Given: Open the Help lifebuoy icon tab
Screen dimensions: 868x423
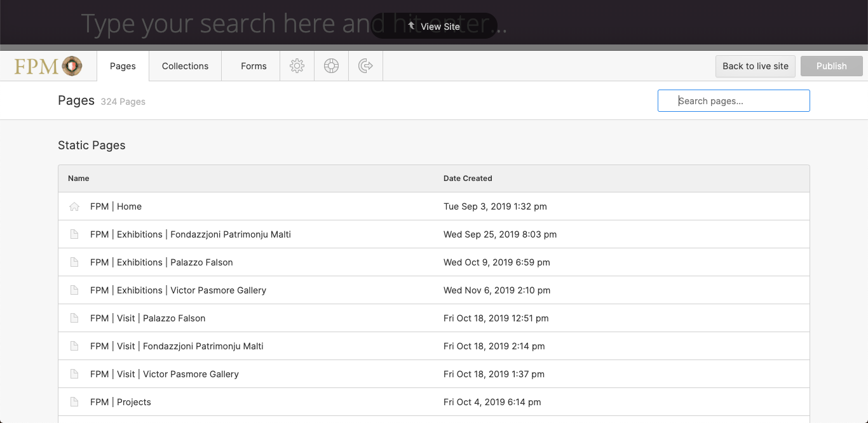Looking at the screenshot, I should point(331,65).
